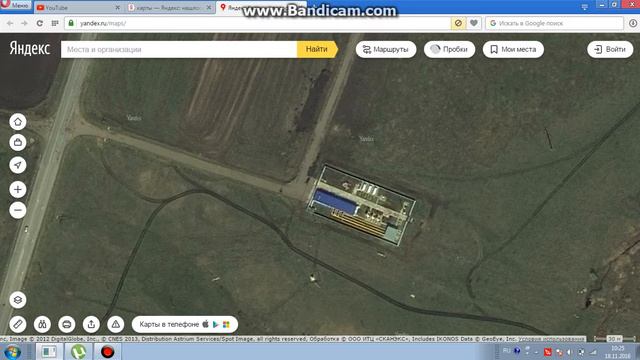Click the Карты в телефоне button
The width and height of the screenshot is (640, 360).
tap(184, 324)
